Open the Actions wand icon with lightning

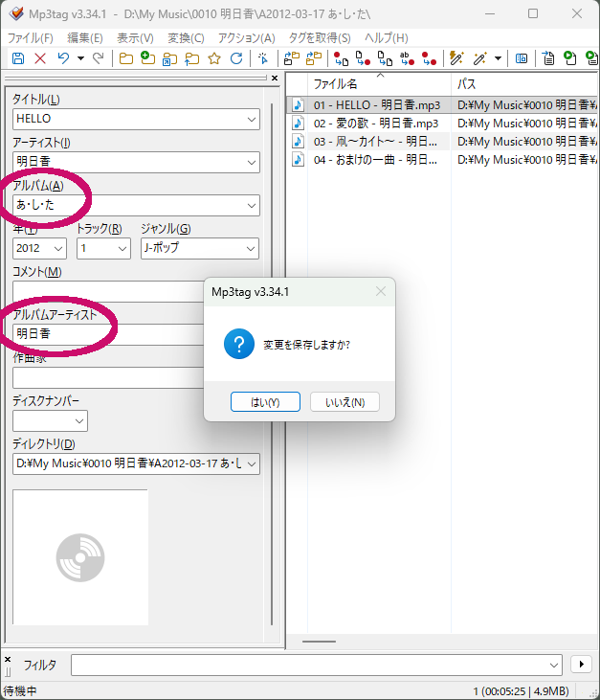point(456,58)
